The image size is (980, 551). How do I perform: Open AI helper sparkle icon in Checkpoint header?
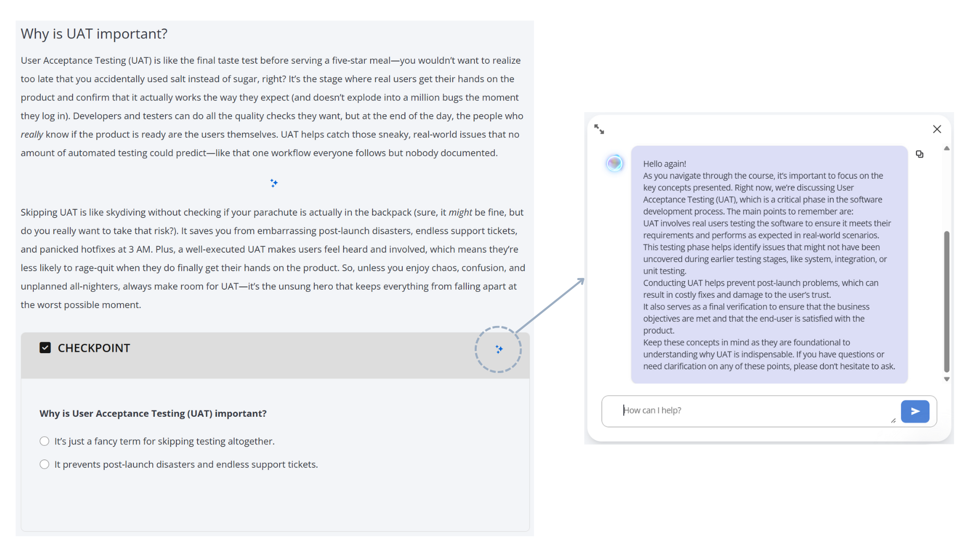(499, 349)
